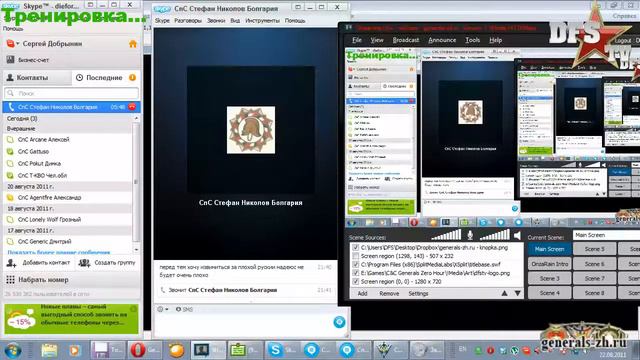Image resolution: width=640 pixels, height=360 pixels.
Task: Click the dial pad icon next to Набрать номер
Action: tap(10, 280)
